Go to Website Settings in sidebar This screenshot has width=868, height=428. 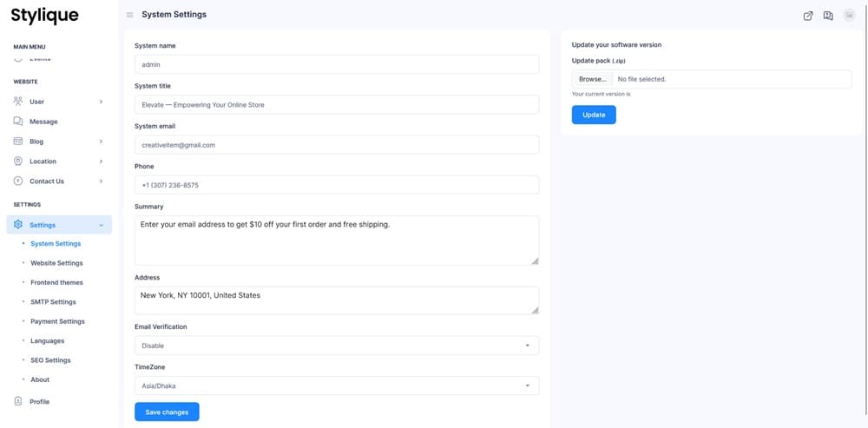(56, 263)
